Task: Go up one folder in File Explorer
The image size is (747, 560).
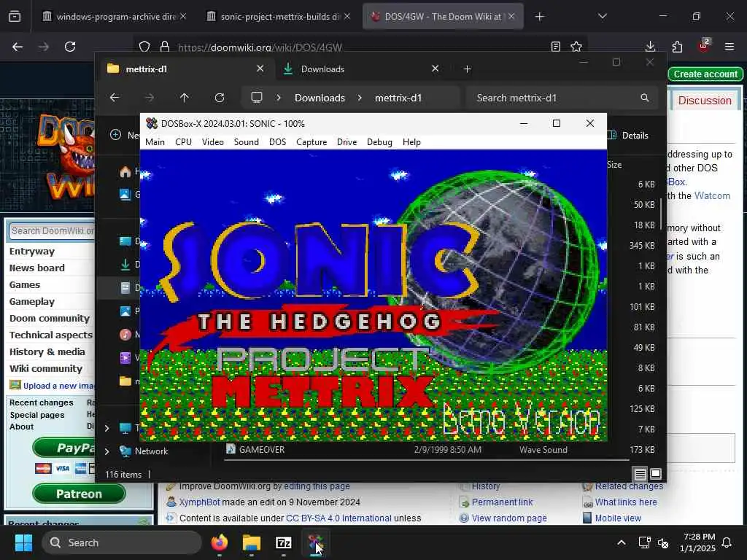Action: (x=185, y=98)
